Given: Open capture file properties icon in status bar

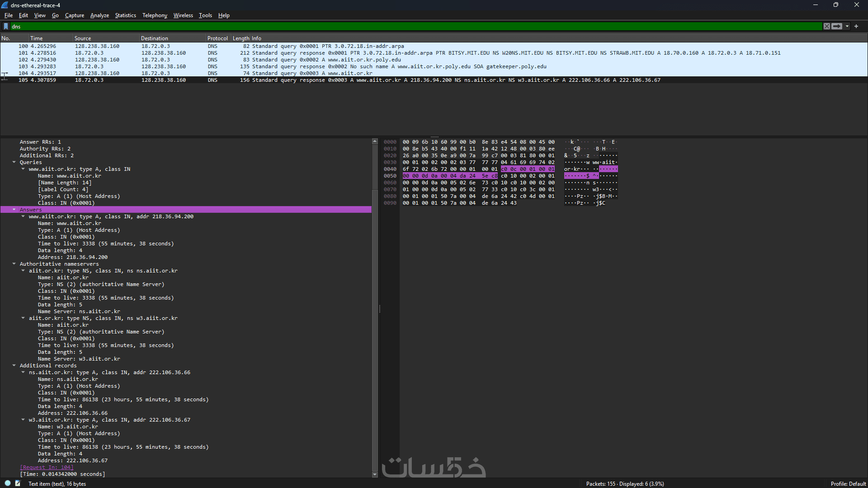Looking at the screenshot, I should pyautogui.click(x=18, y=483).
